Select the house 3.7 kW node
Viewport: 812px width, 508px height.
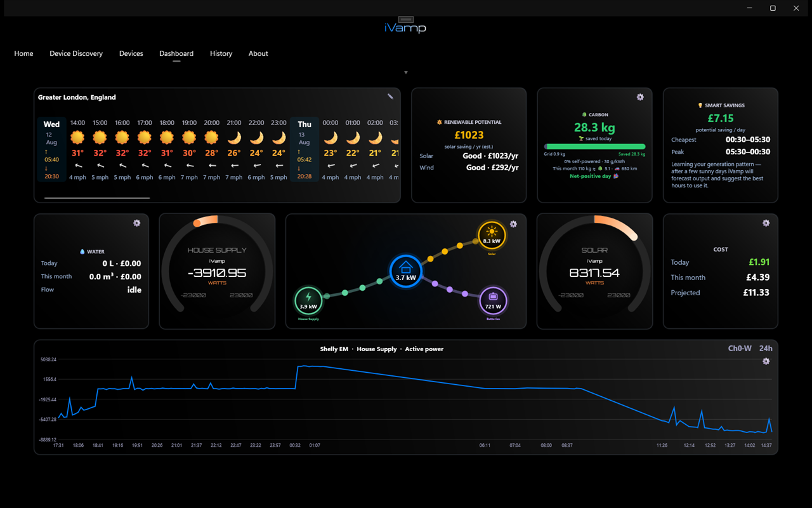pyautogui.click(x=406, y=271)
